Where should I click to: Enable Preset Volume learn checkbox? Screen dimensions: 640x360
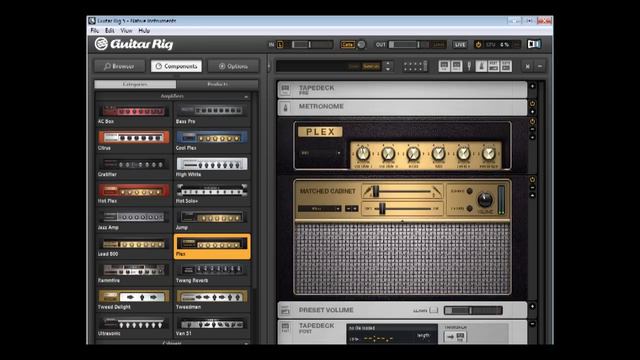tap(434, 310)
